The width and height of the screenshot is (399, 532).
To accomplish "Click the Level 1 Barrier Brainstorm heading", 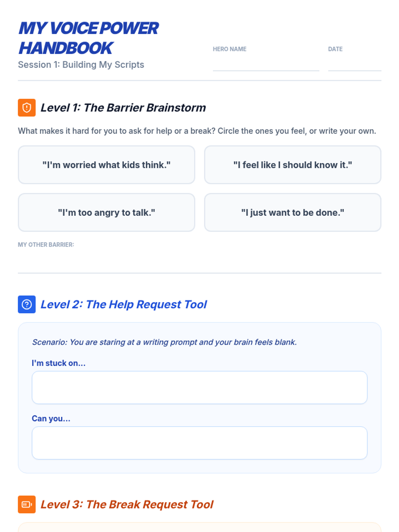I will [123, 108].
